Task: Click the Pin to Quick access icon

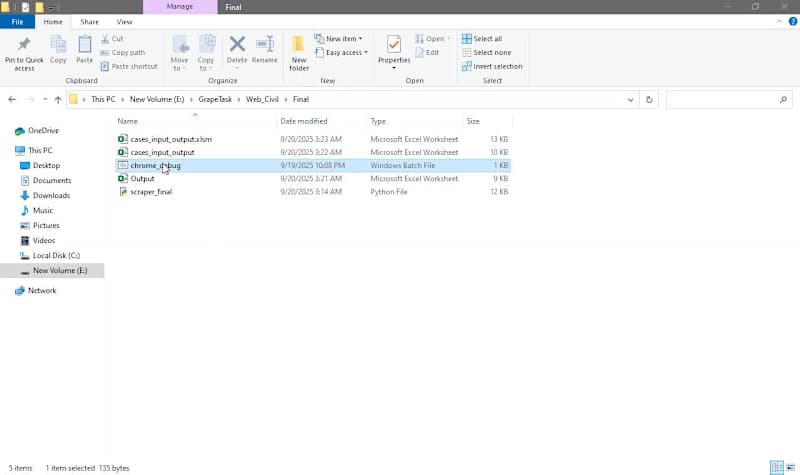Action: tap(24, 45)
